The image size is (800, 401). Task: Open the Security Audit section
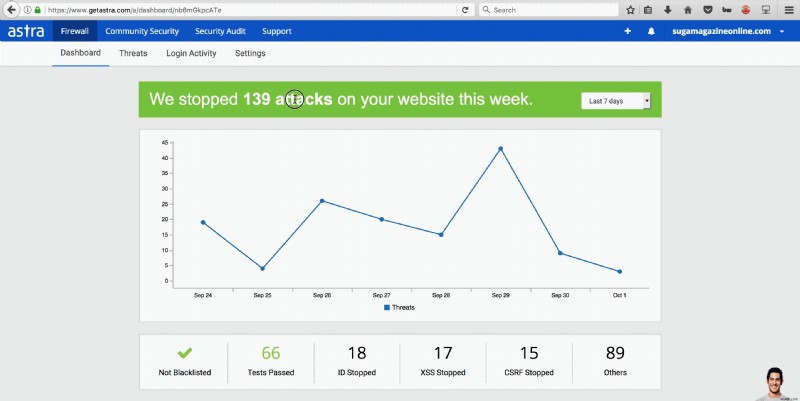[x=220, y=31]
